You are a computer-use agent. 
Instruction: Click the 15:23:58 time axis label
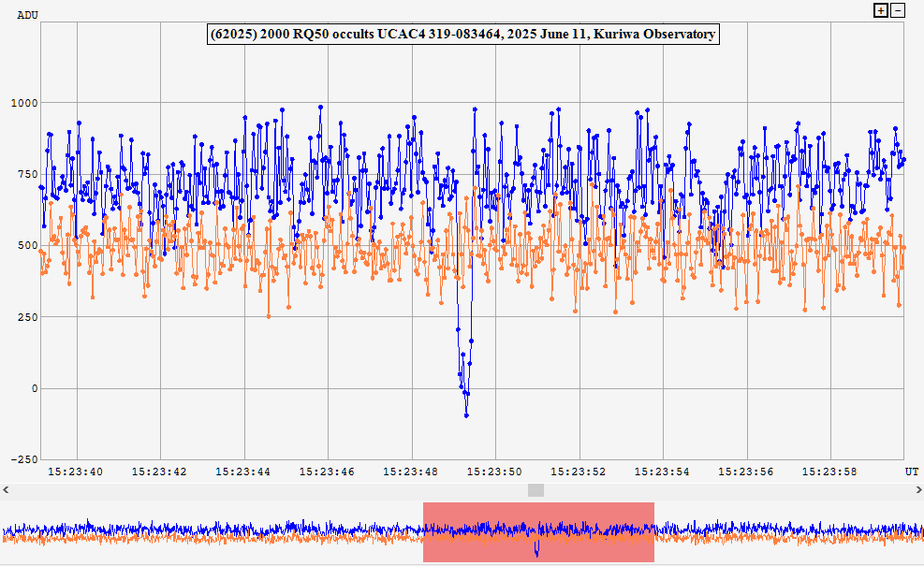[x=830, y=471]
